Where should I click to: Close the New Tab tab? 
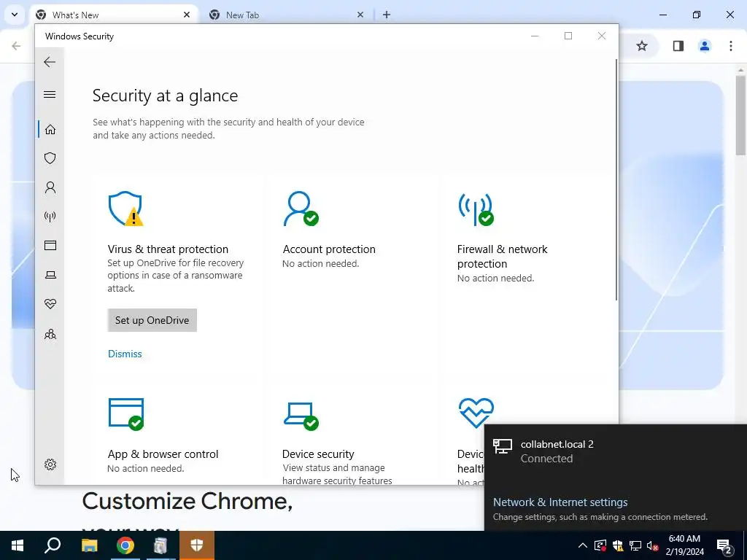(x=360, y=15)
